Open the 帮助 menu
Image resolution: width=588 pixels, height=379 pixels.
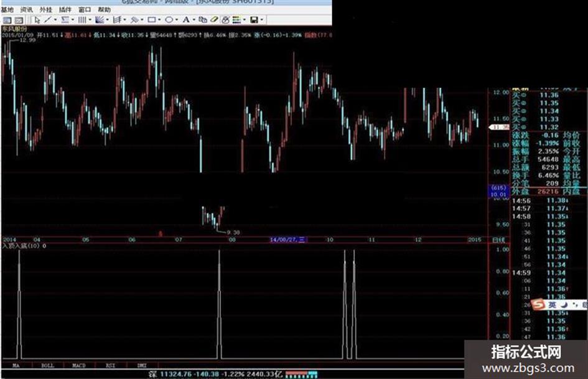click(x=105, y=10)
